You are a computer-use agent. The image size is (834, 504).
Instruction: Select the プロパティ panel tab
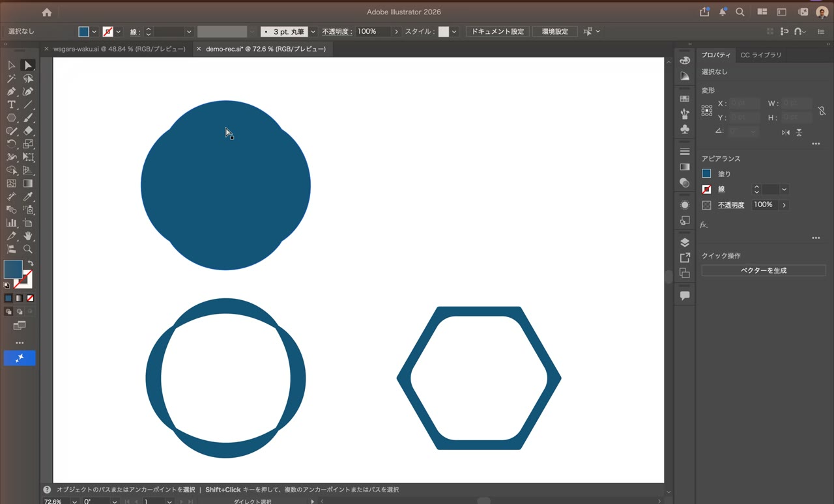(716, 55)
